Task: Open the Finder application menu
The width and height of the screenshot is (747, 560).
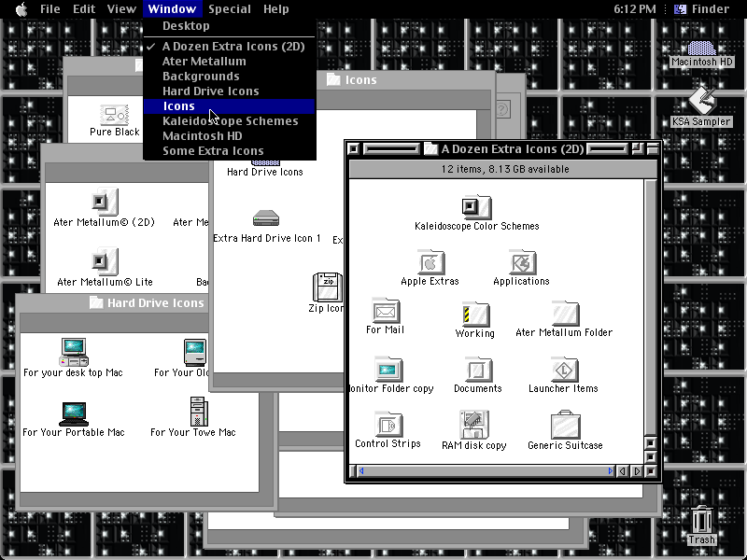Action: tap(702, 9)
